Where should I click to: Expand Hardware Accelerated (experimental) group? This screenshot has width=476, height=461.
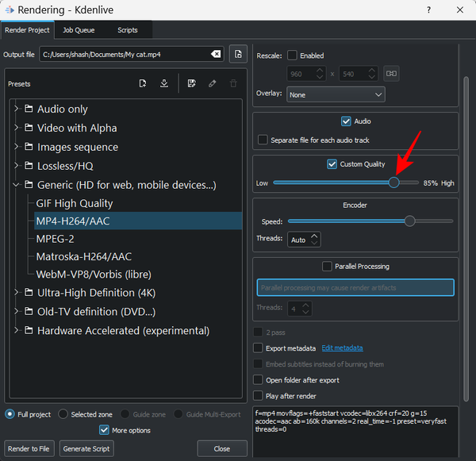coord(16,330)
